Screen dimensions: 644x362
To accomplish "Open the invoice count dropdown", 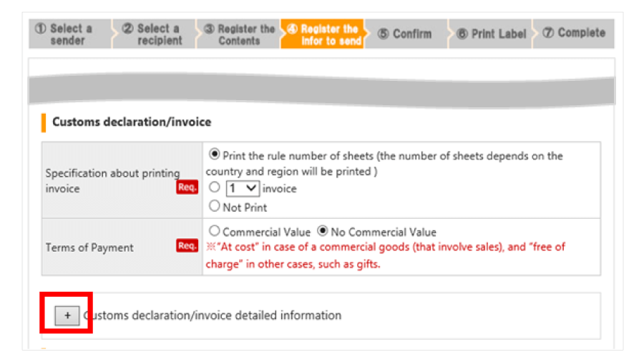I will pos(243,189).
